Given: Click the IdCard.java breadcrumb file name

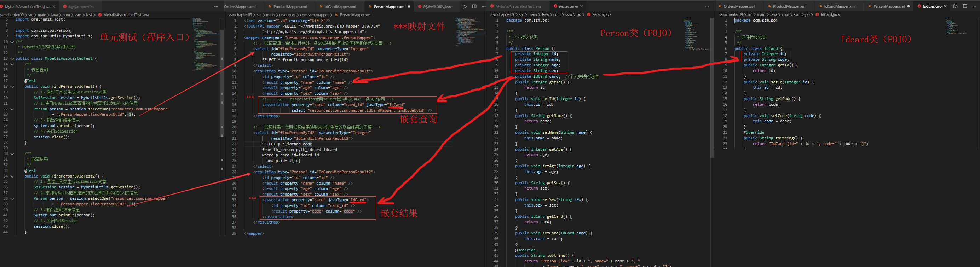Looking at the screenshot, I should pos(830,14).
